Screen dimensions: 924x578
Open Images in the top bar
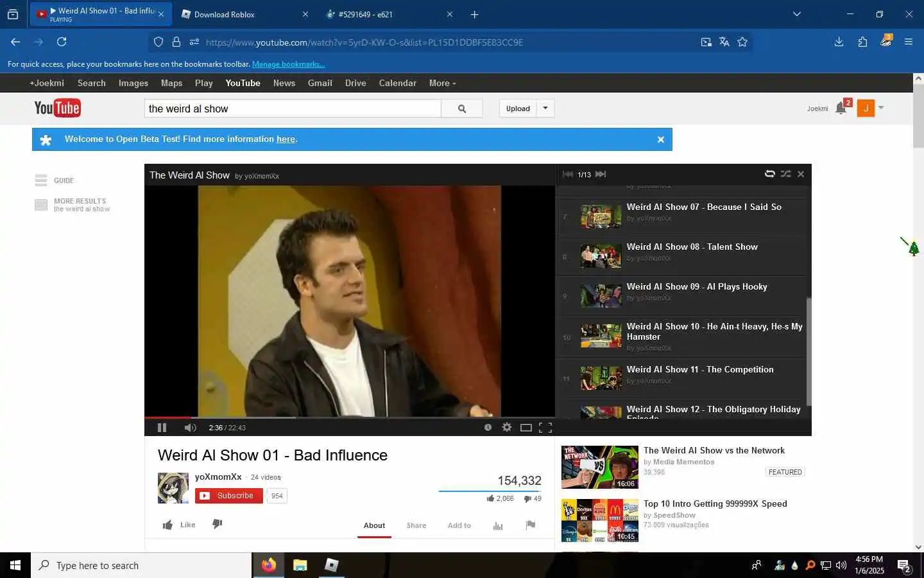pyautogui.click(x=133, y=83)
